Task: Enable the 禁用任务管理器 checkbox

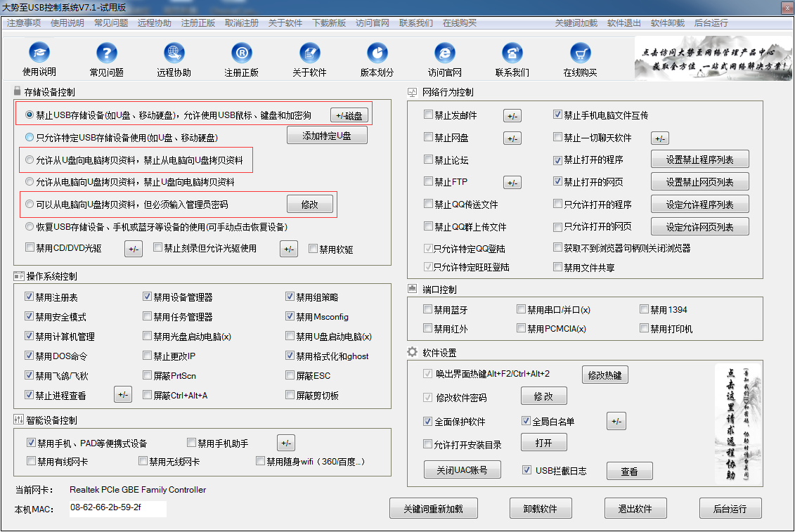Action: (148, 317)
